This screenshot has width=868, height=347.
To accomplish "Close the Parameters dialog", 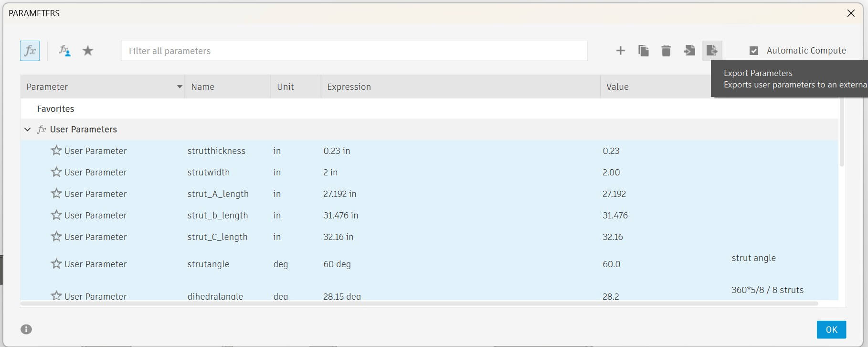I will pos(851,13).
